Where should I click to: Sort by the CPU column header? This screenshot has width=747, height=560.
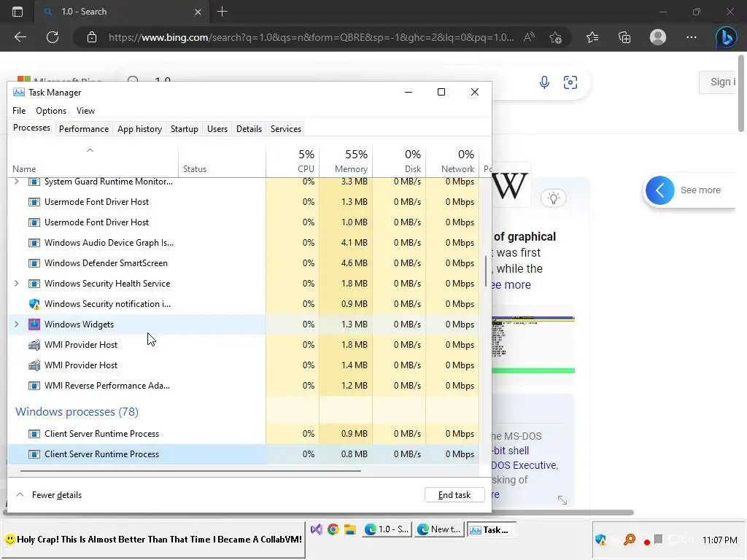coord(293,161)
